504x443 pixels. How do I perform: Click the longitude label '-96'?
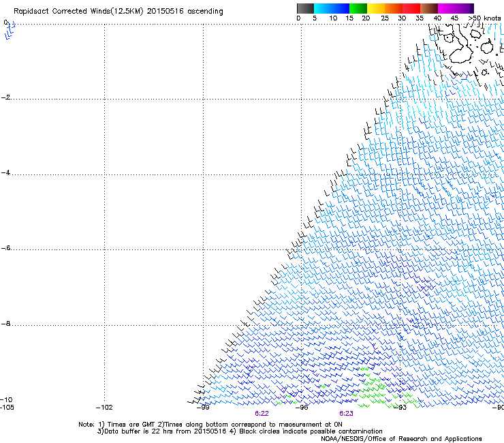(x=302, y=408)
